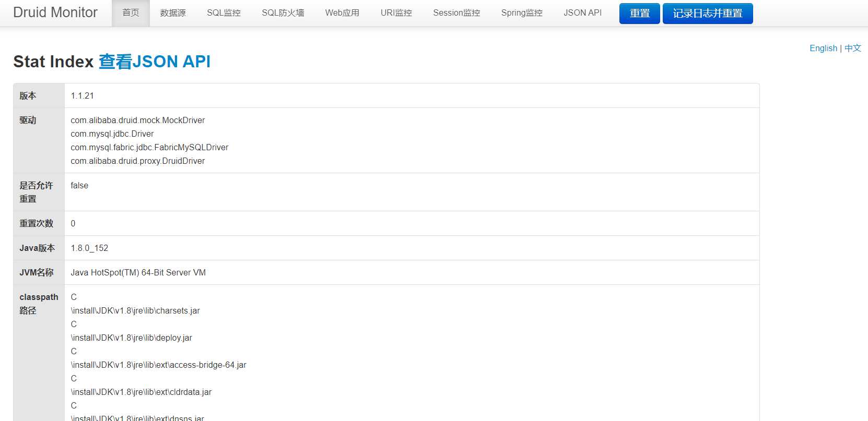Click deploy.jar classpath entry
The width and height of the screenshot is (868, 421).
(132, 338)
